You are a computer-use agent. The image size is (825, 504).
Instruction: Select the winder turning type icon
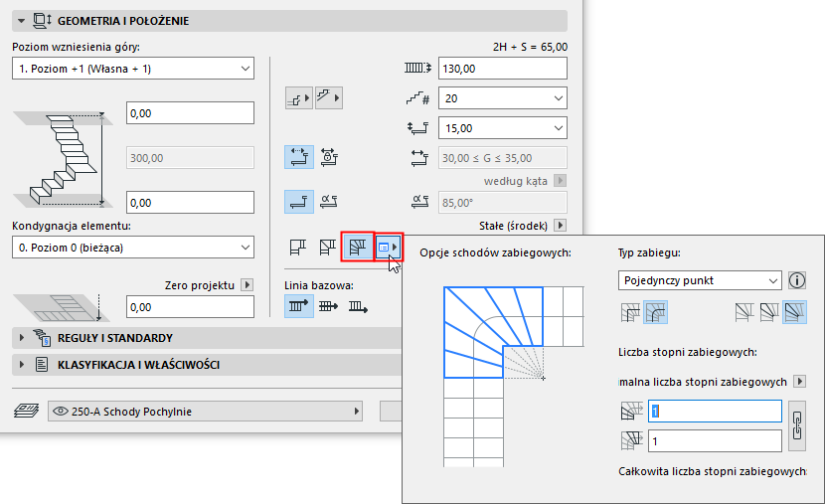[x=358, y=246]
